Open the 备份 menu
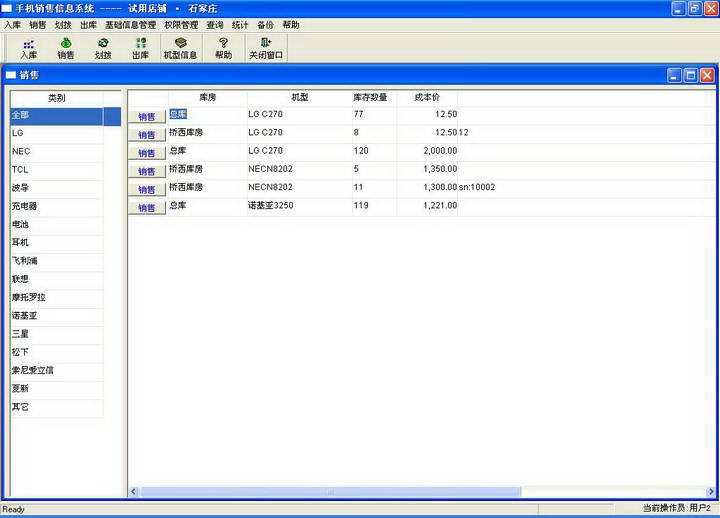The image size is (720, 518). [x=265, y=25]
